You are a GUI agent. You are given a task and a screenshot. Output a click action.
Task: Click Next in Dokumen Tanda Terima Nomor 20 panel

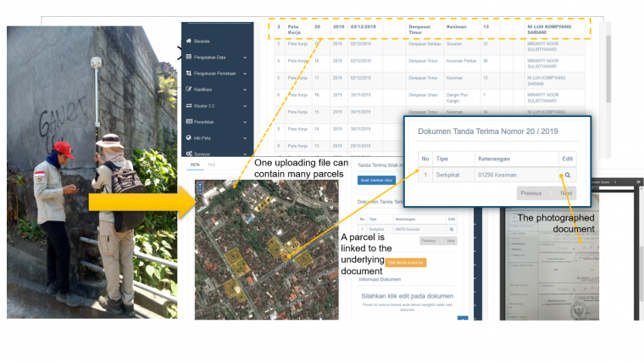pyautogui.click(x=566, y=193)
